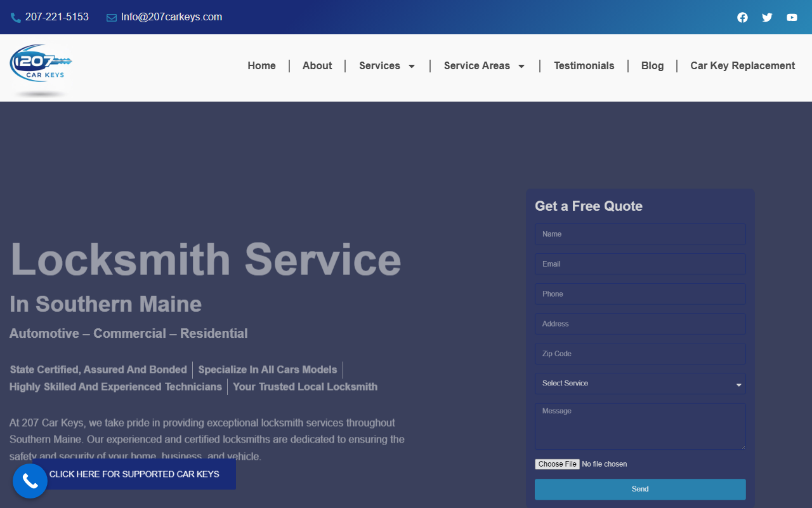
Task: Expand the Service Areas submenu arrow
Action: click(x=521, y=66)
